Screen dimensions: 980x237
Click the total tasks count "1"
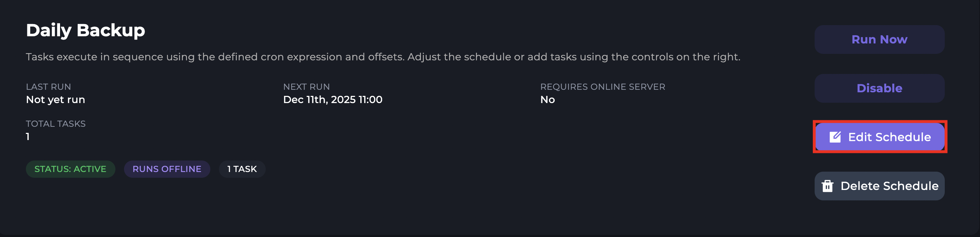(28, 137)
